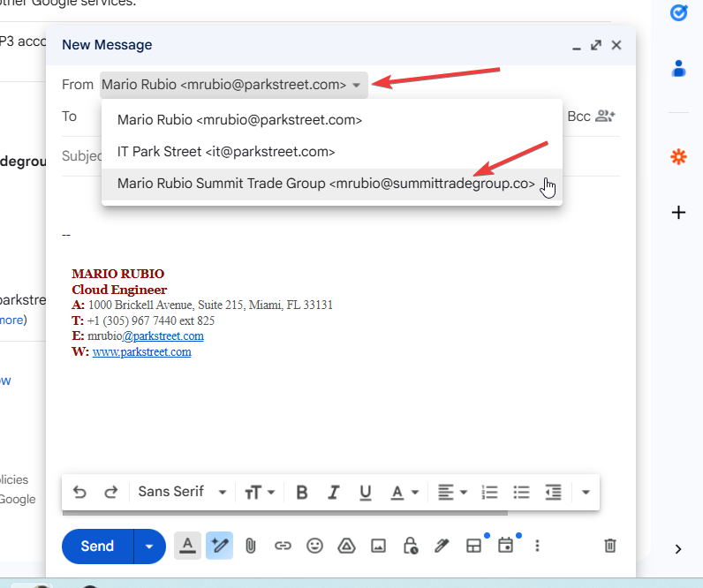703x588 pixels.
Task: Select IT Park Street sender option
Action: coord(332,152)
